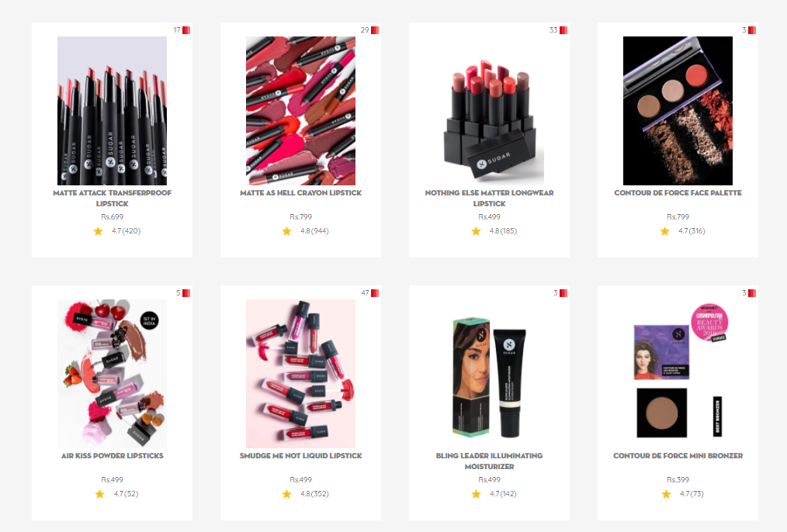Select Contour De Force Mini Bronzer image
787x532 pixels.
click(x=678, y=374)
